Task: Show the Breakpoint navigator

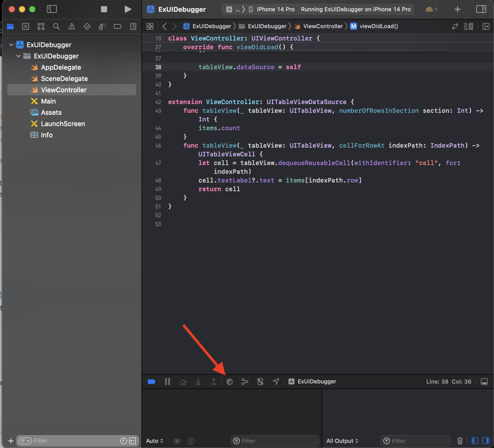Action: (x=118, y=26)
